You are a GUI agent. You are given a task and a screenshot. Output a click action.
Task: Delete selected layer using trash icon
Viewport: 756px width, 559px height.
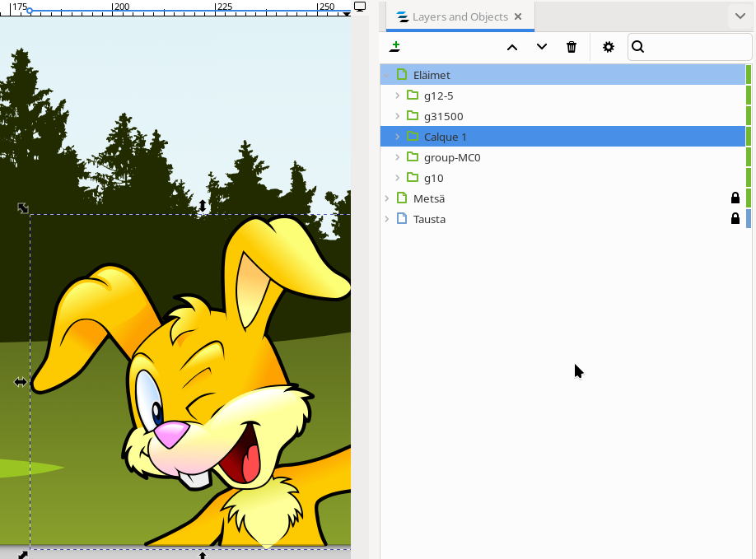(572, 47)
